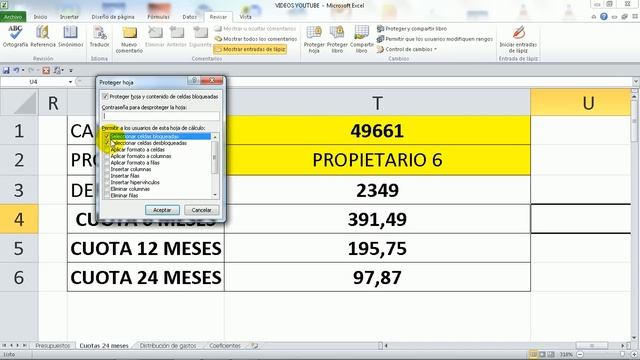The height and width of the screenshot is (360, 640).
Task: Click the permissions list scroll-up arrow
Action: [x=215, y=137]
